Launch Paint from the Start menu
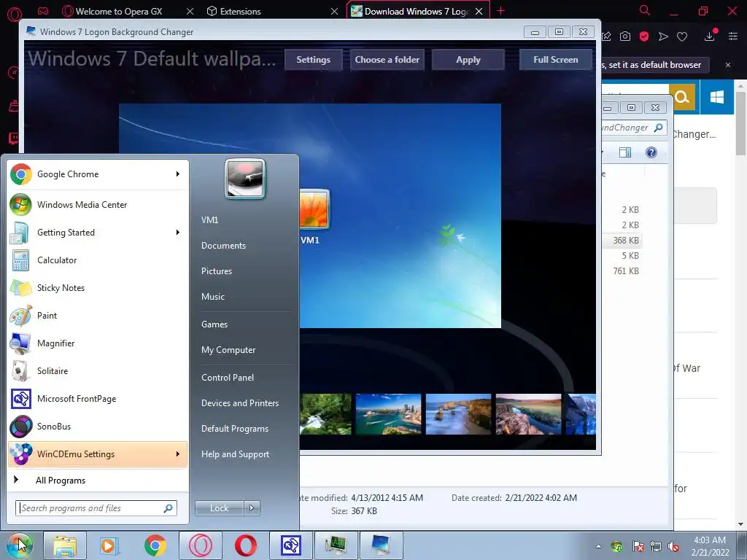This screenshot has width=747, height=560. tap(98, 315)
